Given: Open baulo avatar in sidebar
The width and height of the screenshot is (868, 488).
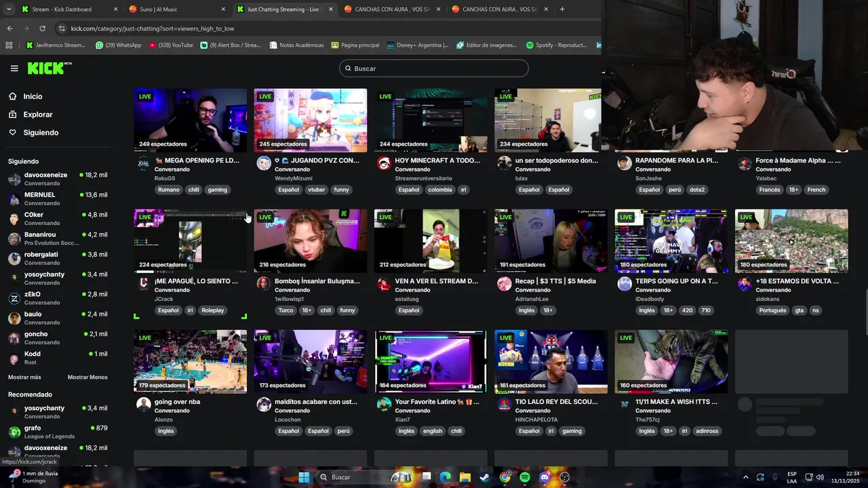Looking at the screenshot, I should tap(14, 318).
